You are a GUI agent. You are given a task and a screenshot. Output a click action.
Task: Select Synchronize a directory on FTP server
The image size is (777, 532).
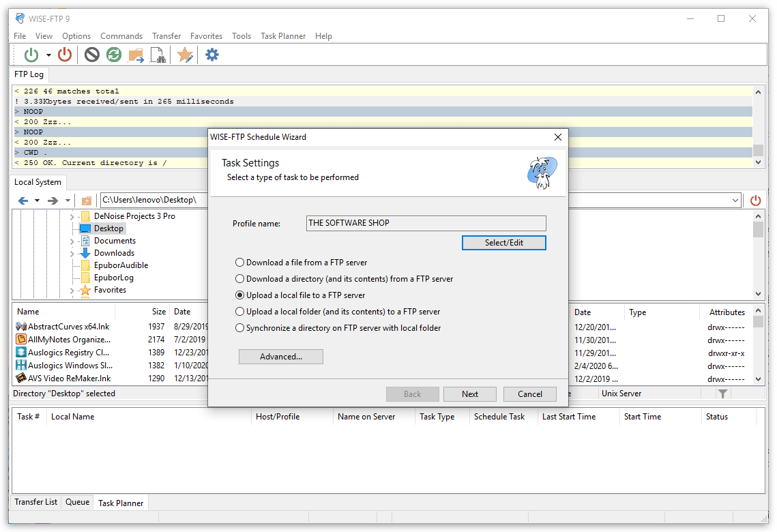[x=240, y=327]
